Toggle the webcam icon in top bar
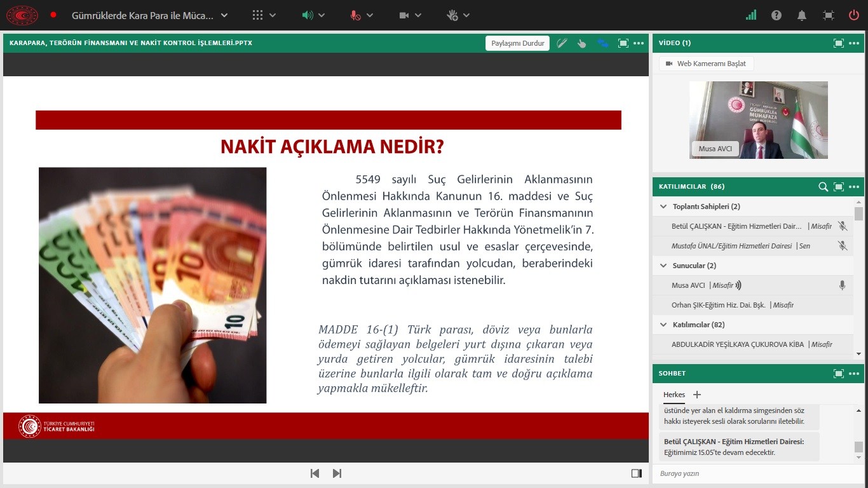Viewport: 868px width, 488px height. (x=404, y=15)
